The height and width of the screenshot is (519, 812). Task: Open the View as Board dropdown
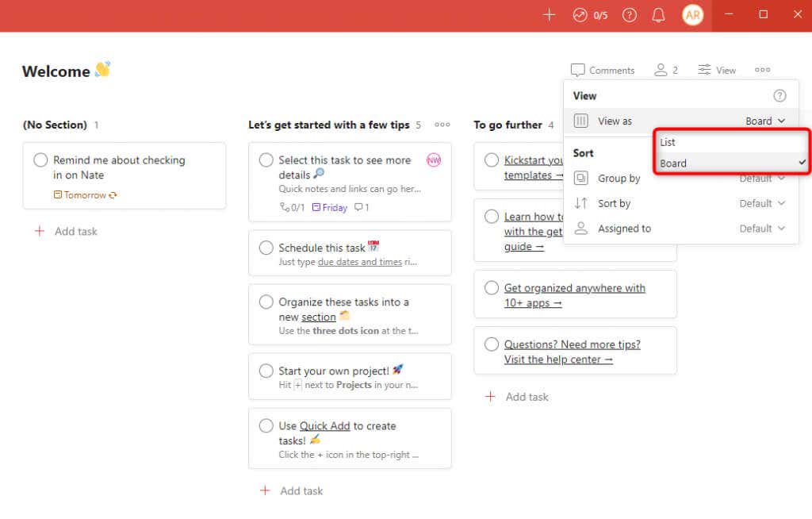point(765,121)
